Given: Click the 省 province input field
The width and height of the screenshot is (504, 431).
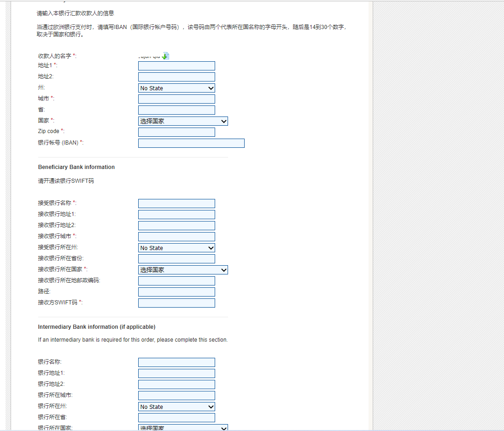Looking at the screenshot, I should tap(176, 110).
